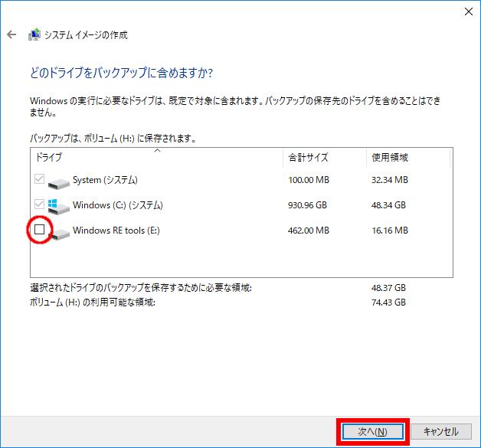Click the 74.43 GB available space value
481x448 pixels.
tap(388, 302)
